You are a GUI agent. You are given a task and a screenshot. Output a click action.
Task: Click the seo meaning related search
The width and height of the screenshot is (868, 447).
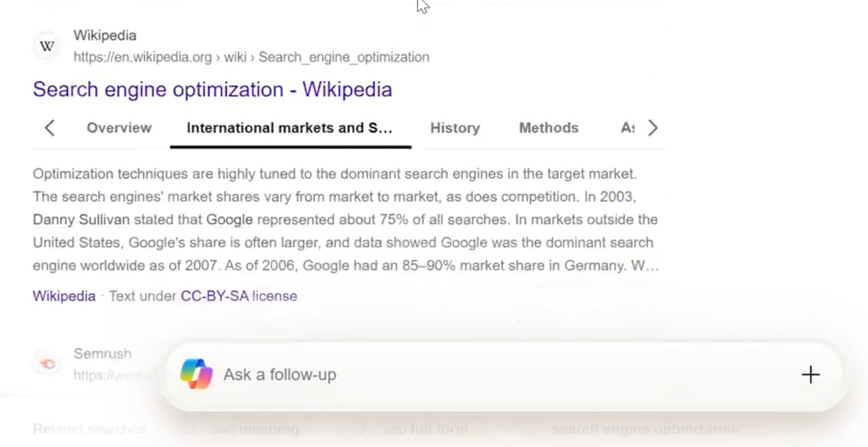coord(256,429)
